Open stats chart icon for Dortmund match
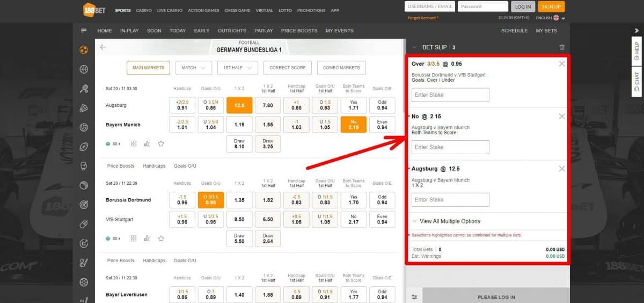 pos(147,238)
